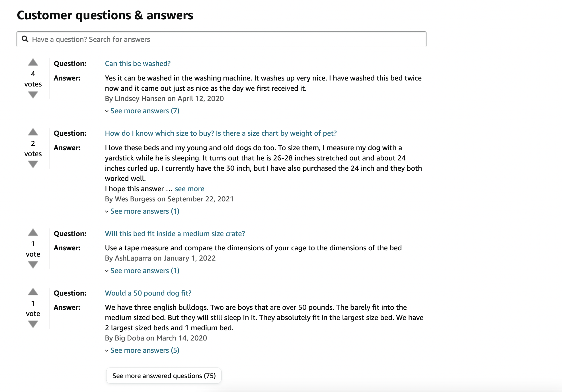Click the magnifying glass search icon
Screen dimensions: 562x392
(25, 39)
